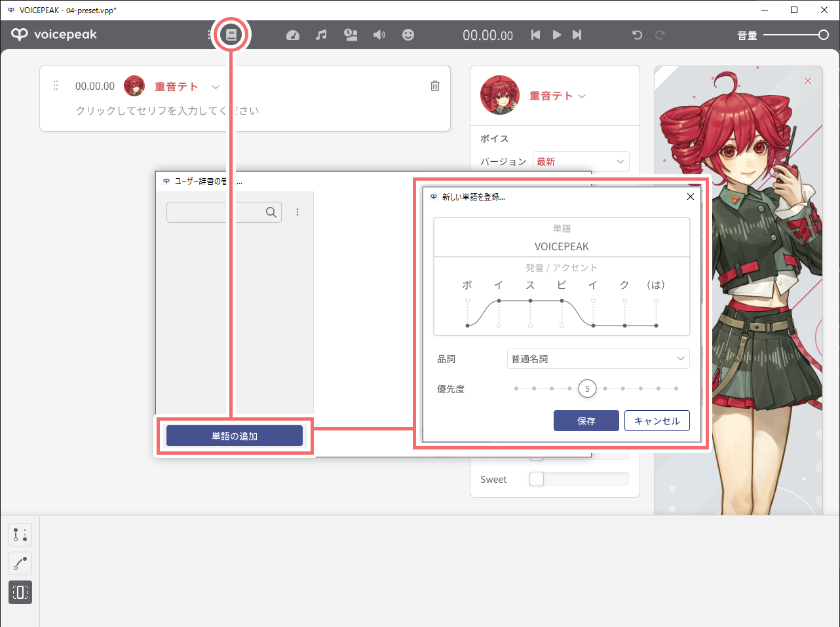Save the new word with 保存
The image size is (840, 627).
point(586,421)
